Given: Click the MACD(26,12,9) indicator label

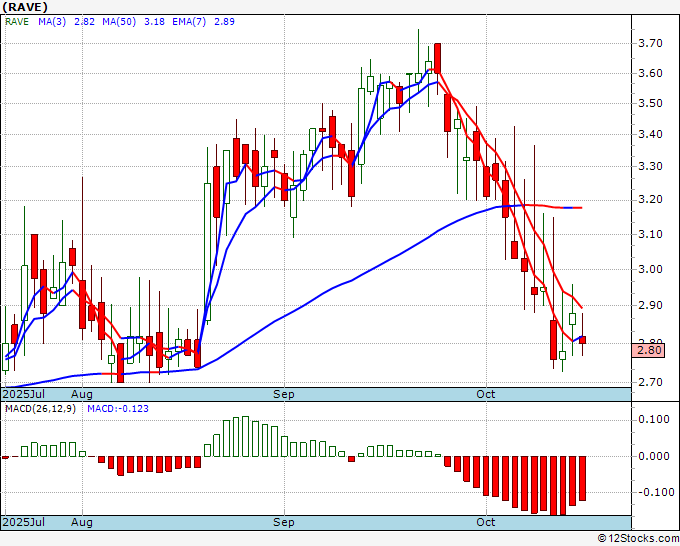Looking at the screenshot, I should pyautogui.click(x=40, y=409).
